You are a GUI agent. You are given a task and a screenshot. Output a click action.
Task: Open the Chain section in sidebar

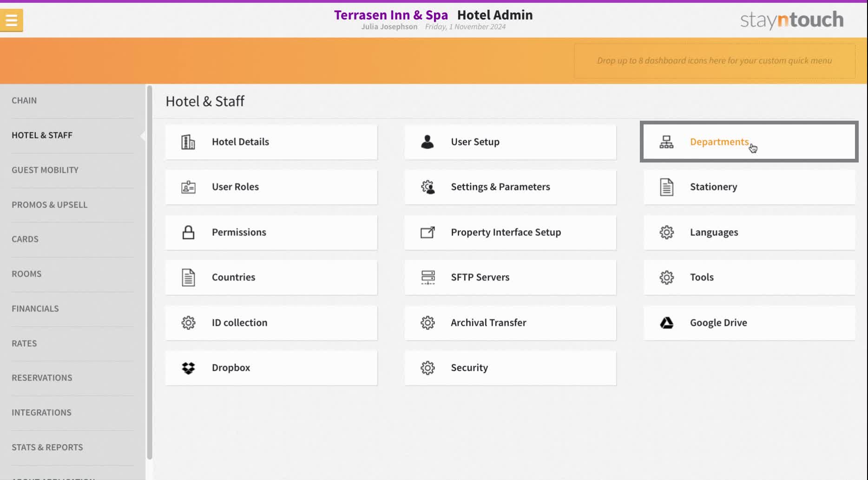tap(24, 101)
